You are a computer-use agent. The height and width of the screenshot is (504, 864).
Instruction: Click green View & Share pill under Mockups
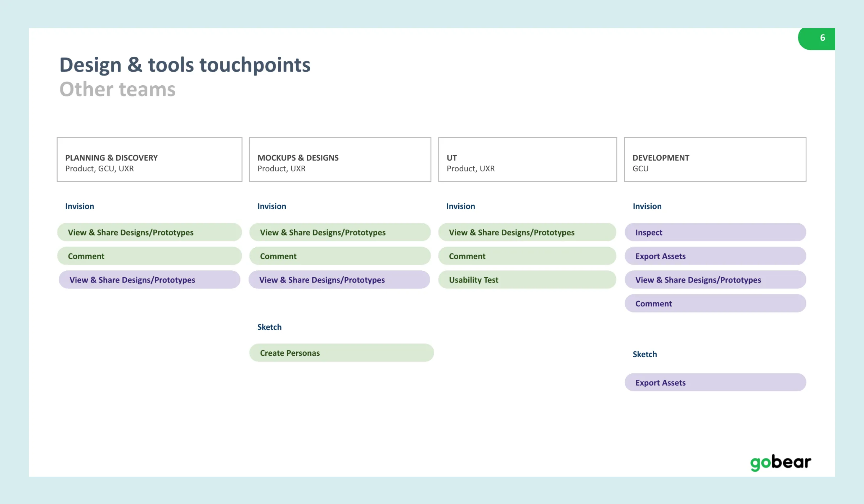(x=340, y=232)
